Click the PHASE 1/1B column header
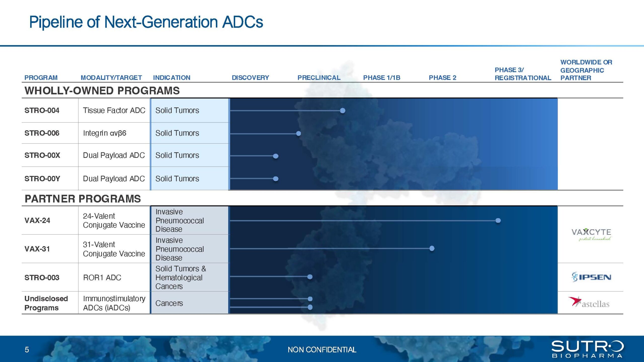Screen dimensions: 644x362 382,78
